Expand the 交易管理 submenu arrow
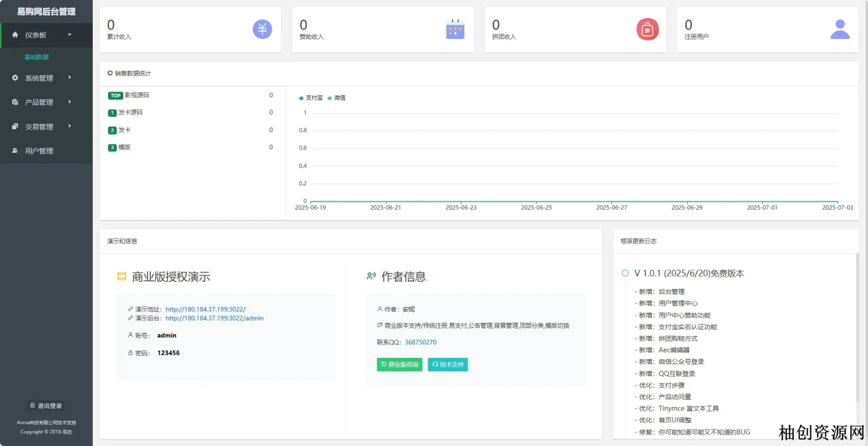This screenshot has height=446, width=868. [x=70, y=126]
